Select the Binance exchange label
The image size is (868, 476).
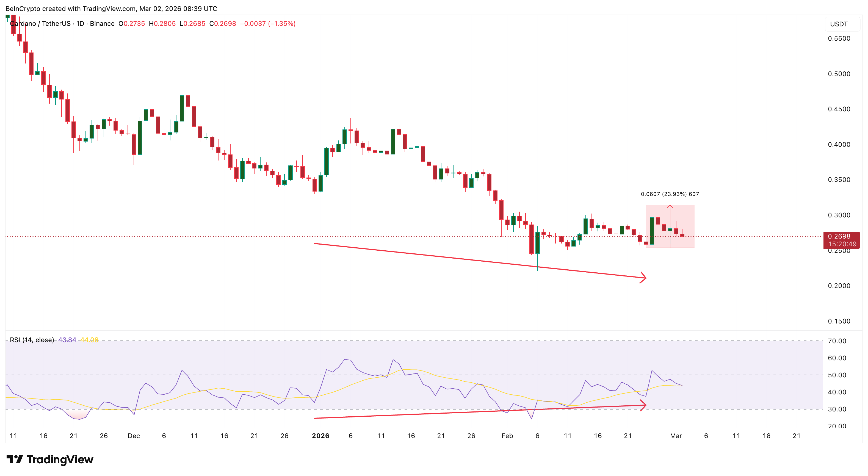click(102, 24)
